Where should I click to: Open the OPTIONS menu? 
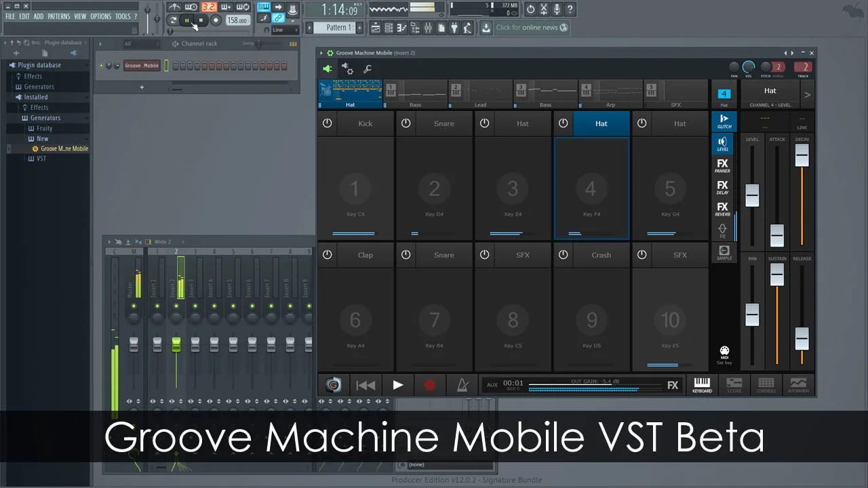click(100, 16)
